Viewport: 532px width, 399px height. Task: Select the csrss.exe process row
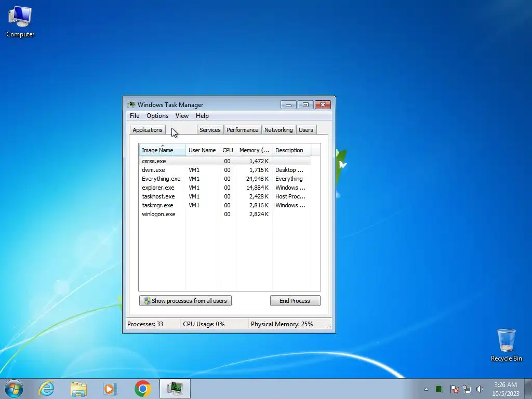[225, 161]
